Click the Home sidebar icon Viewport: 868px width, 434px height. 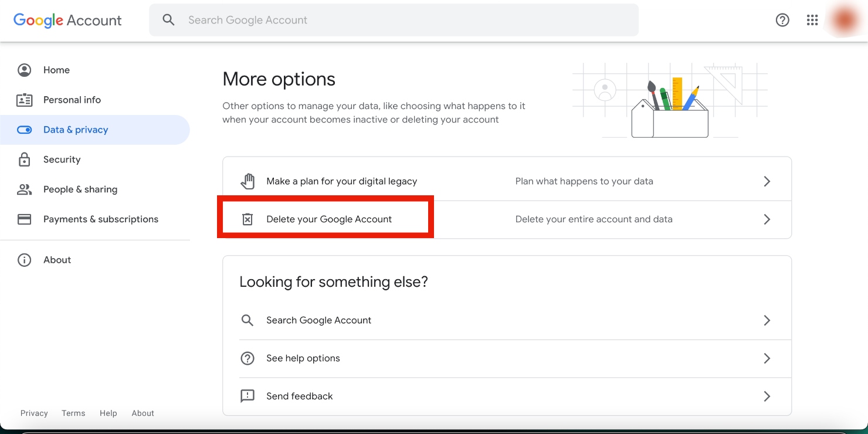click(x=24, y=70)
